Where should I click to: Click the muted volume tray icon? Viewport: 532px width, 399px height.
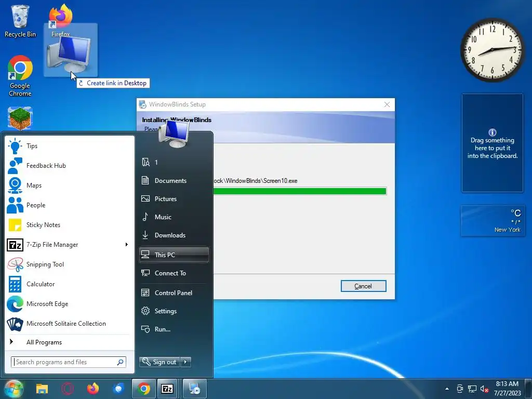point(484,389)
